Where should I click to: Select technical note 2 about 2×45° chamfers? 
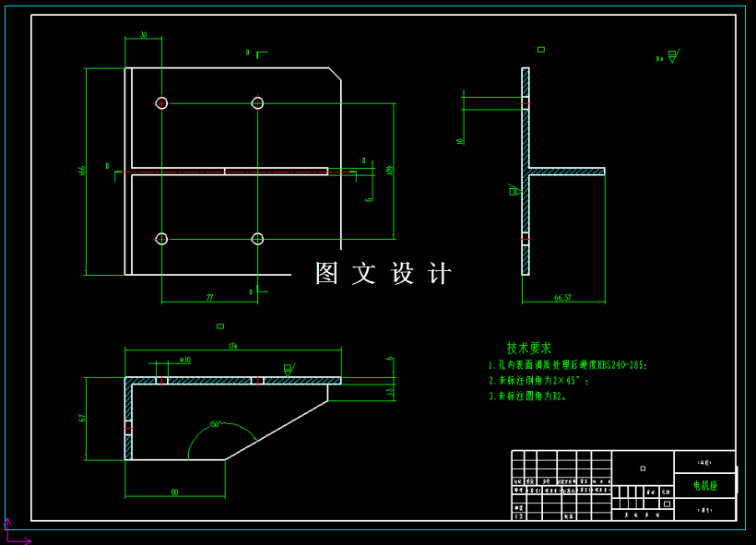tap(538, 381)
